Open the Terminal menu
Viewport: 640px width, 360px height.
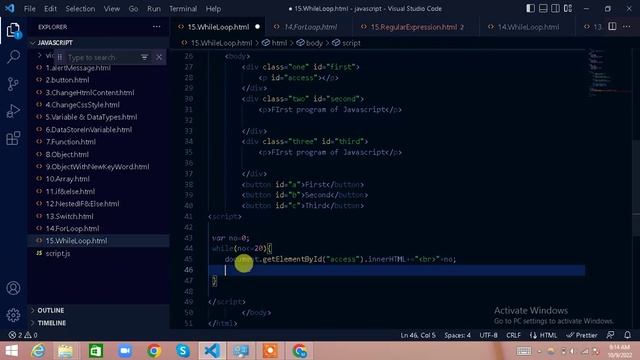(x=183, y=9)
